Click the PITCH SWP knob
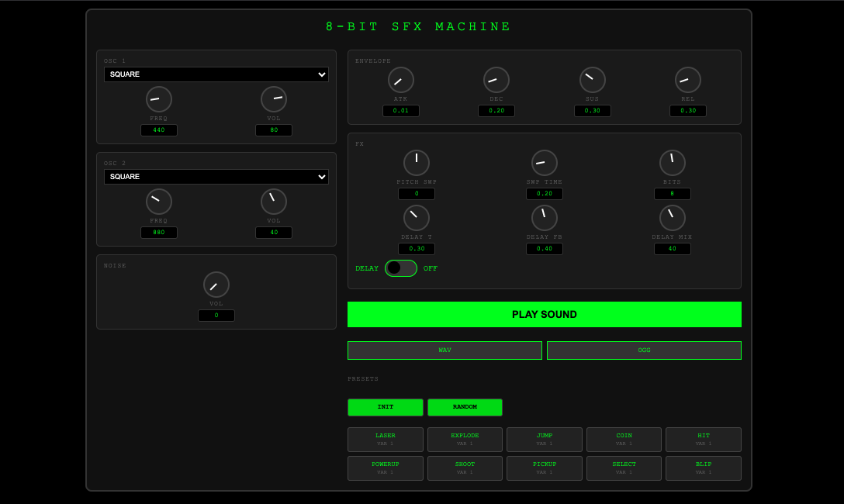 tap(417, 163)
